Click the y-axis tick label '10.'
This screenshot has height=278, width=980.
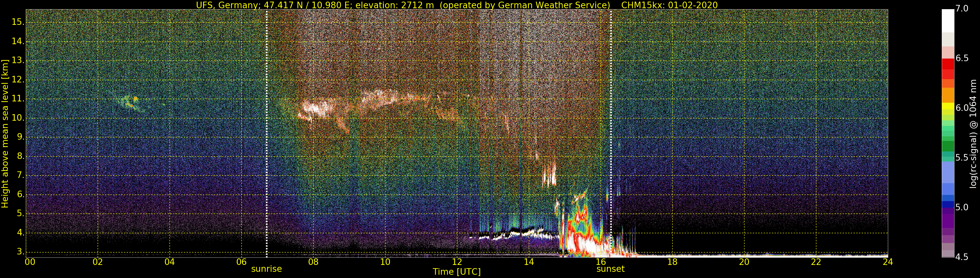pyautogui.click(x=18, y=118)
